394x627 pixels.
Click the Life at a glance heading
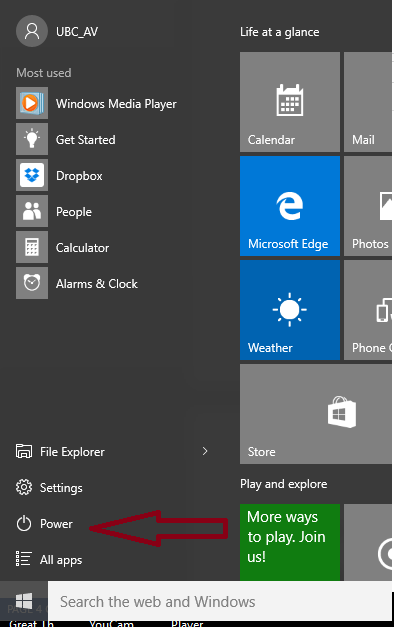[280, 32]
